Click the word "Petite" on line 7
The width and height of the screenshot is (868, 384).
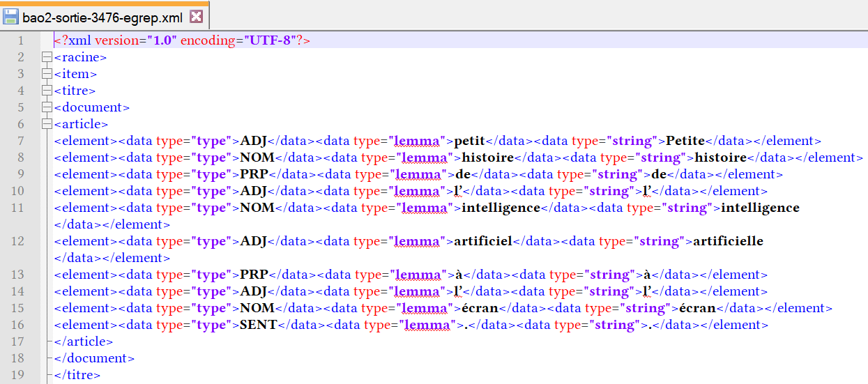coord(686,141)
